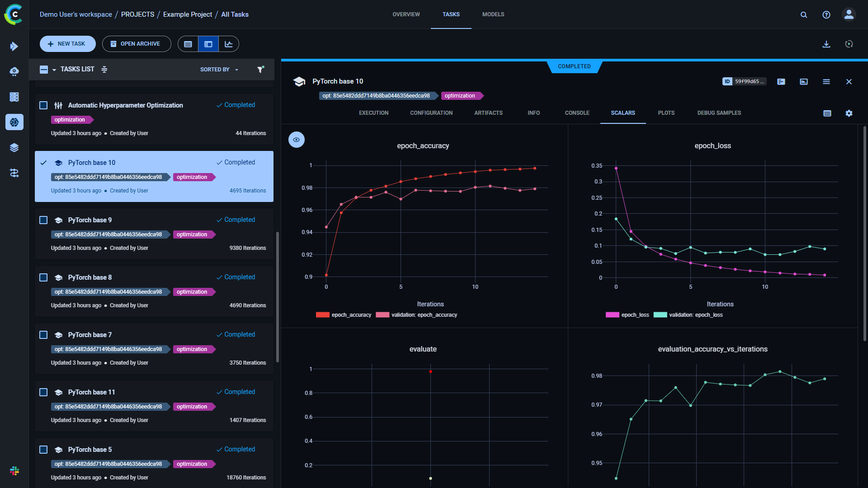Image resolution: width=868 pixels, height=488 pixels.
Task: Switch to the scalar comparison chart view
Action: point(229,44)
